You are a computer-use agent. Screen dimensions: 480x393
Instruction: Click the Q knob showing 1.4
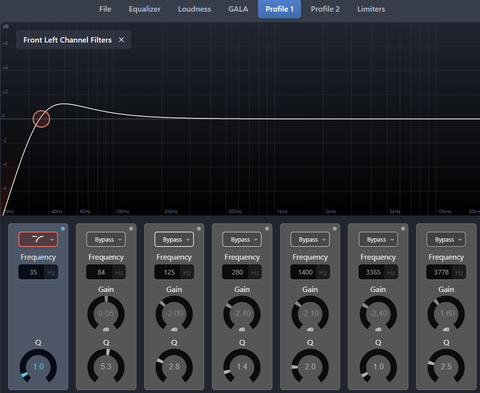click(242, 367)
